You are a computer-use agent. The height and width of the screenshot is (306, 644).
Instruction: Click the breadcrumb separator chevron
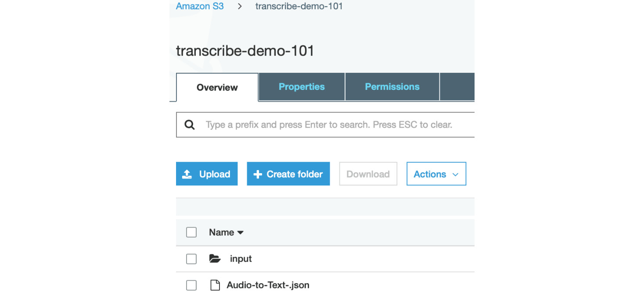240,7
